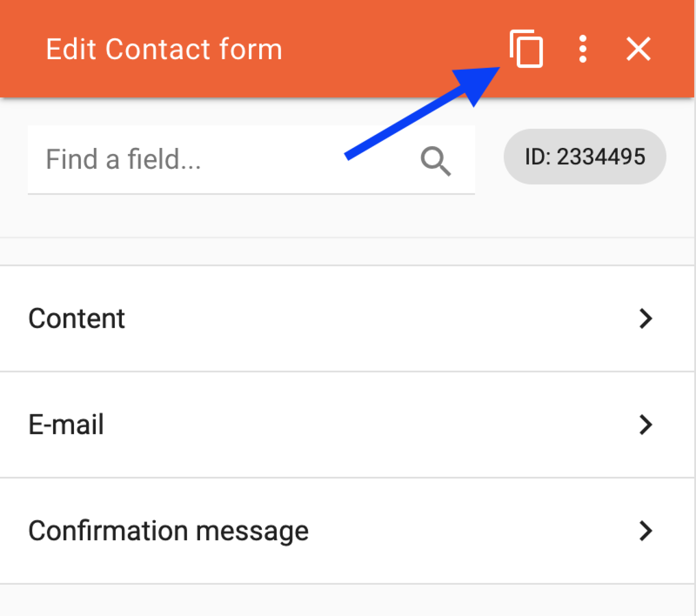Click the ID: 2334495 badge

pyautogui.click(x=585, y=157)
